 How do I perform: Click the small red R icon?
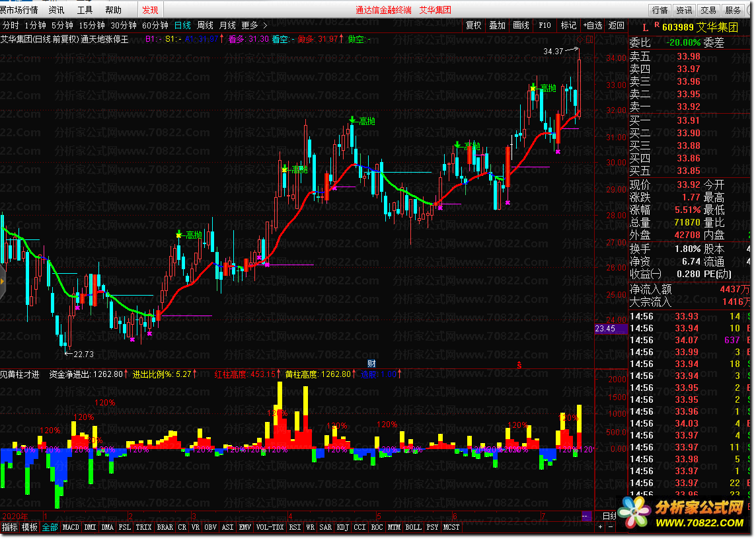tap(657, 24)
